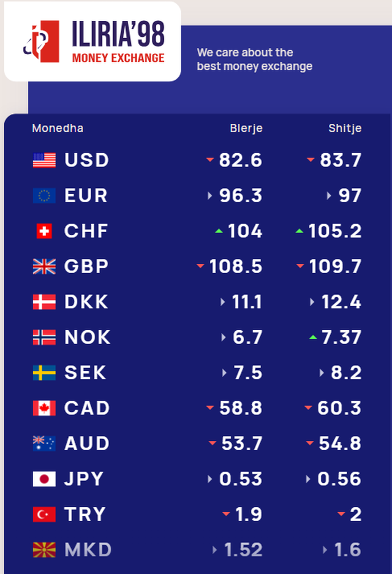
Task: Click the Japanese flag next to JPY
Action: [44, 479]
